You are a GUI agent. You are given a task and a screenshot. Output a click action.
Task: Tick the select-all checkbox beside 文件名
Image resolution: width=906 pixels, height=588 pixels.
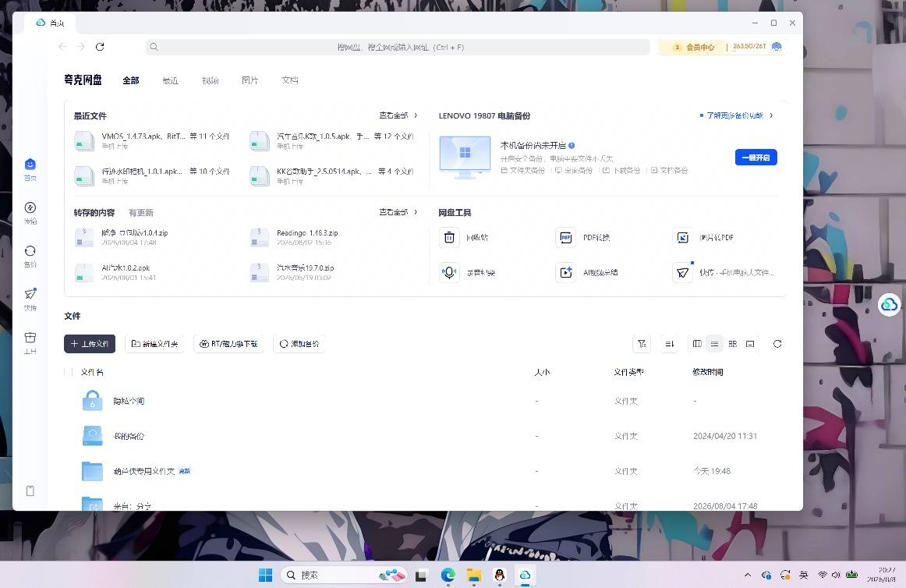[69, 372]
